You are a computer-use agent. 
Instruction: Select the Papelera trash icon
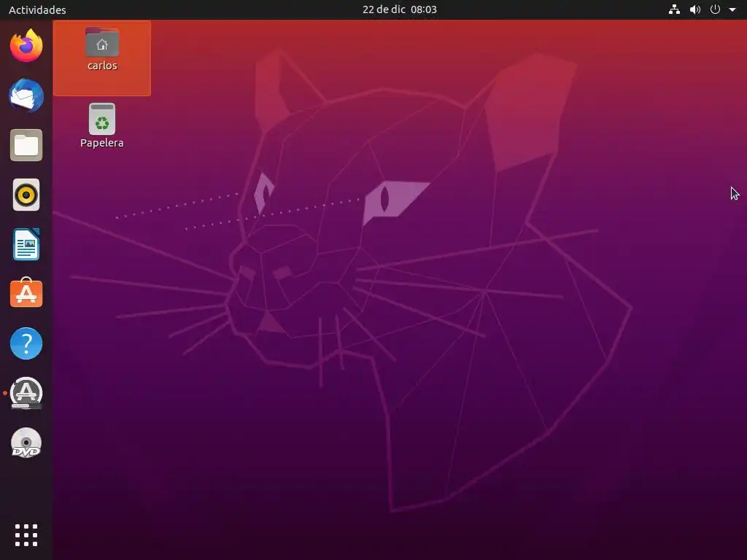102,119
